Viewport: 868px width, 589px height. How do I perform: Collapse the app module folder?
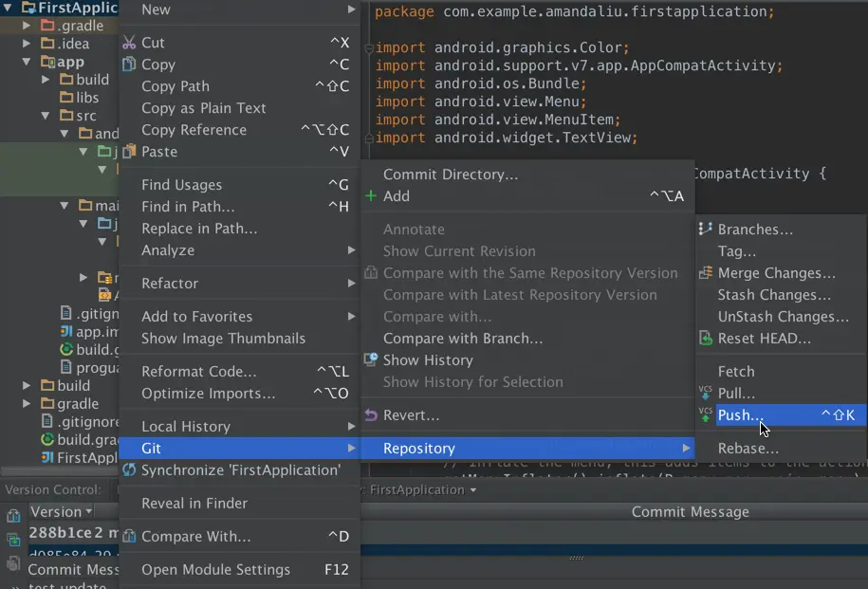click(x=27, y=63)
